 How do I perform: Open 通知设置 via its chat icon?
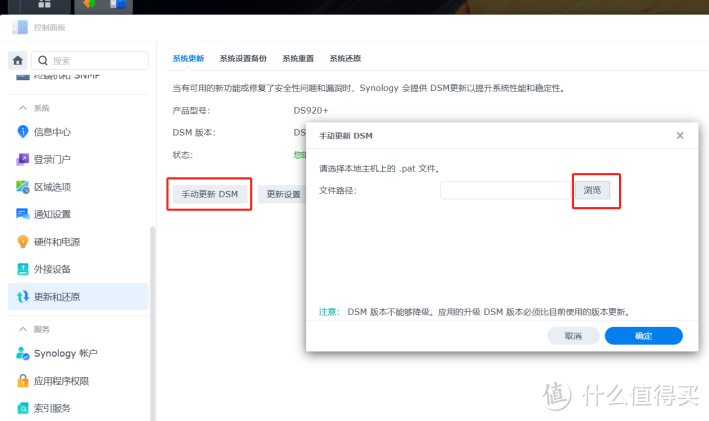[23, 214]
